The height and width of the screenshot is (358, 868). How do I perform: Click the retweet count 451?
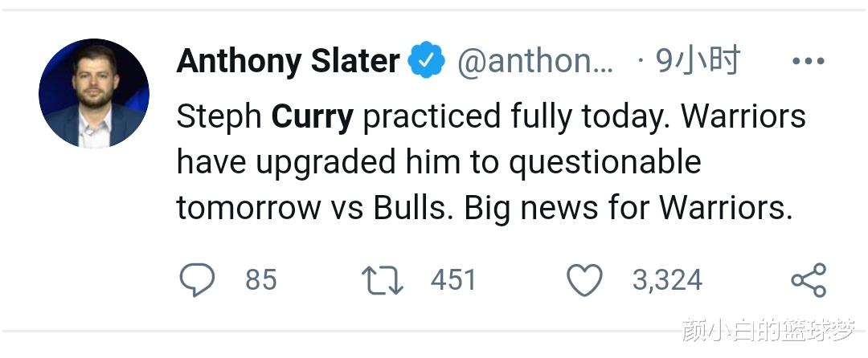(453, 280)
